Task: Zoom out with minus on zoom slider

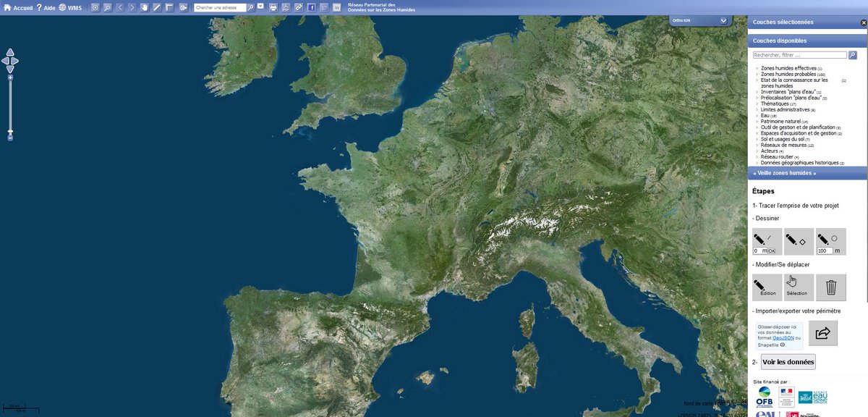Action: click(10, 138)
